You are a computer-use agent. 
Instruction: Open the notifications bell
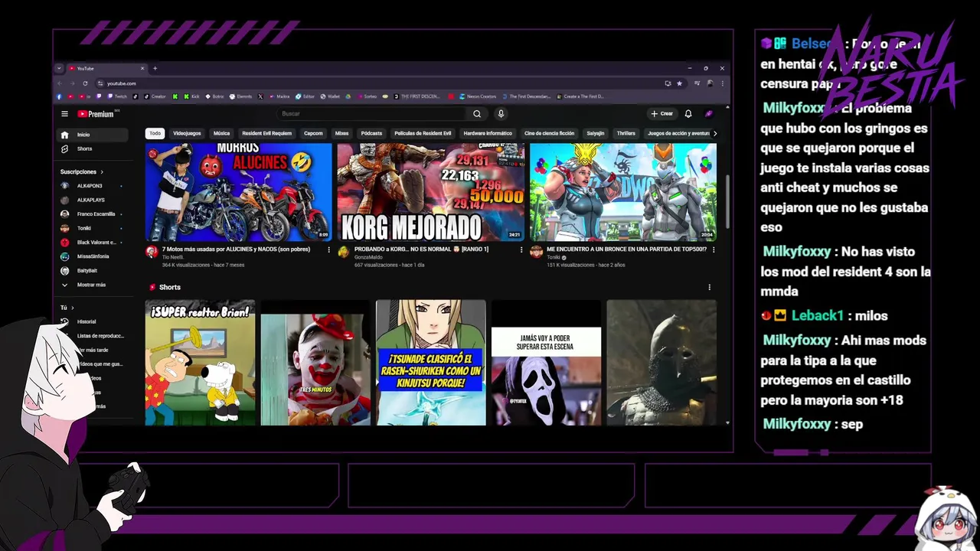click(x=688, y=114)
